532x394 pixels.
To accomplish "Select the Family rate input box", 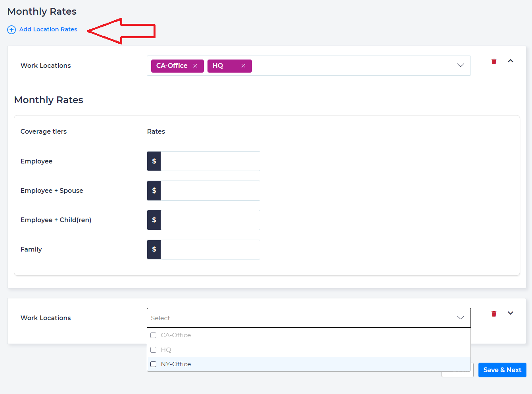I will (x=210, y=250).
